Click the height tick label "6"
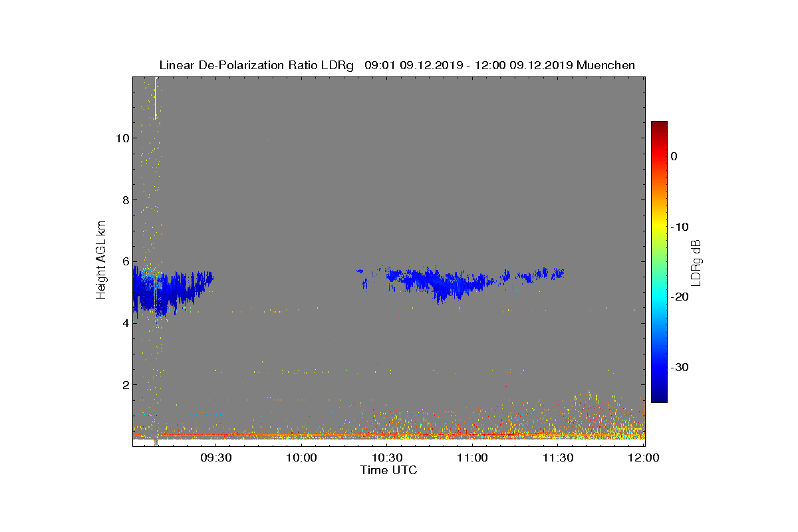Viewport: 798px width, 532px height. [124, 261]
